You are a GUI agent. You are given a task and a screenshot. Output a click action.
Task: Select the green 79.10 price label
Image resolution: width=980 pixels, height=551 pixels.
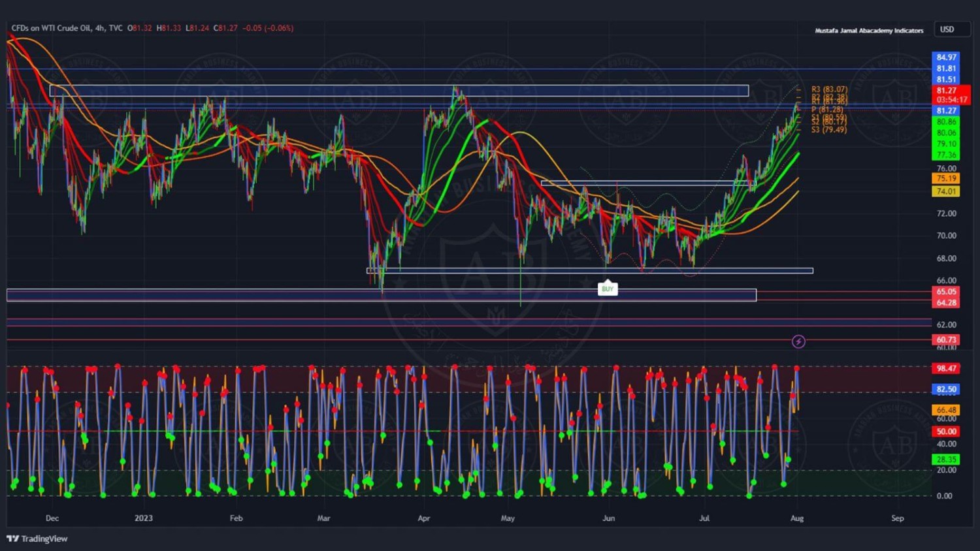point(946,144)
